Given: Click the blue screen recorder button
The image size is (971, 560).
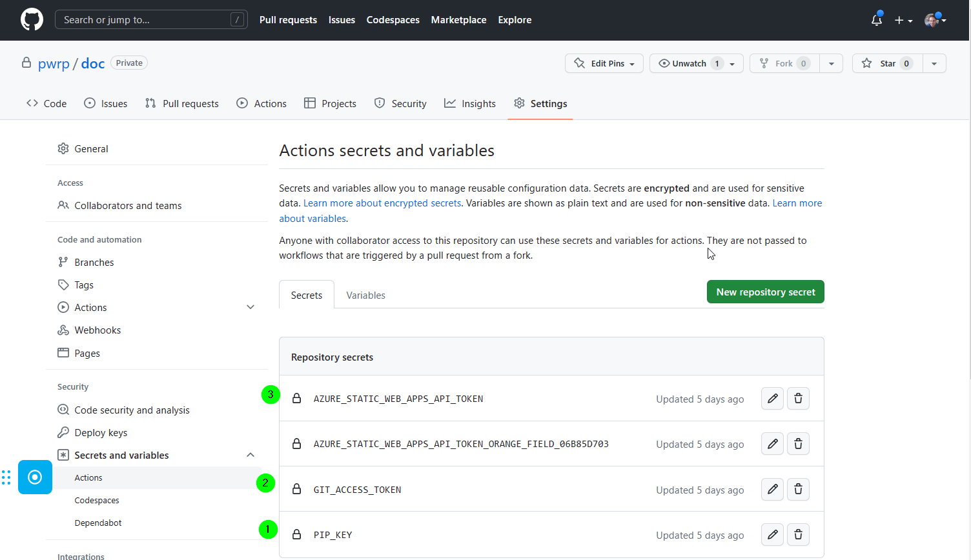Looking at the screenshot, I should click(x=35, y=477).
